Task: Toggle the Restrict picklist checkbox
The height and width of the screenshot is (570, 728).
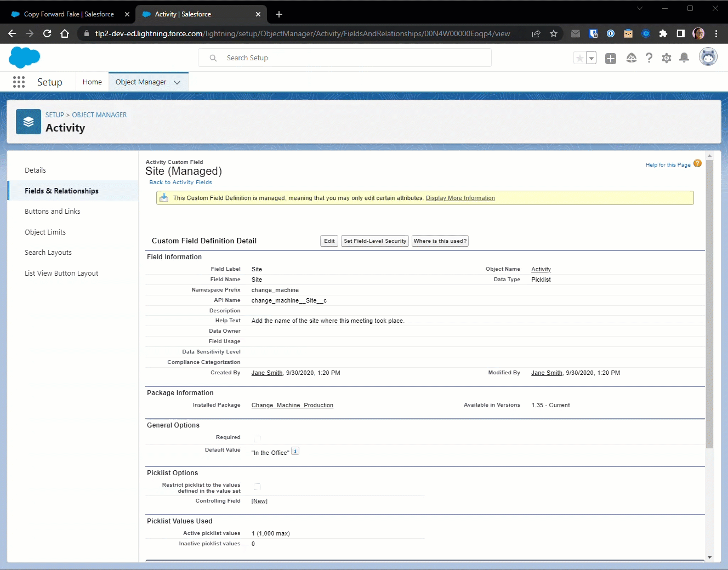Action: pyautogui.click(x=257, y=487)
